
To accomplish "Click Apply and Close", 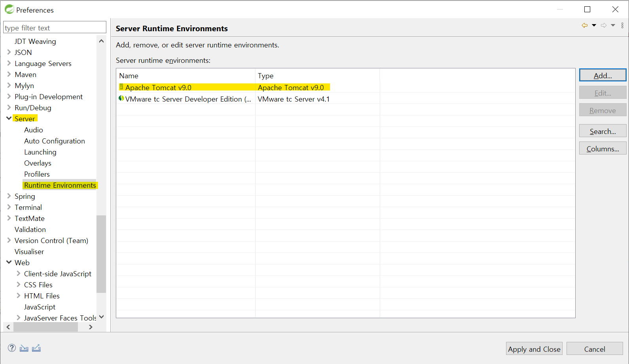I will tap(534, 349).
